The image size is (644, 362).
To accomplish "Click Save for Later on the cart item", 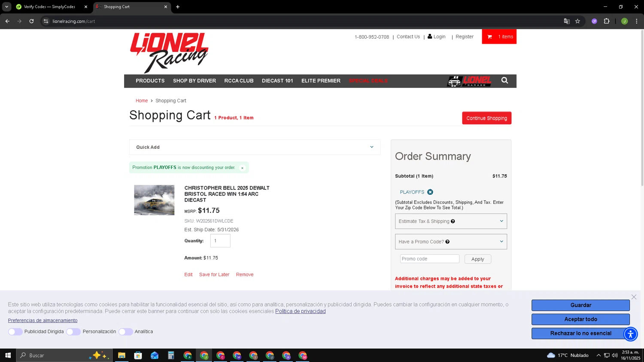I will click(214, 275).
